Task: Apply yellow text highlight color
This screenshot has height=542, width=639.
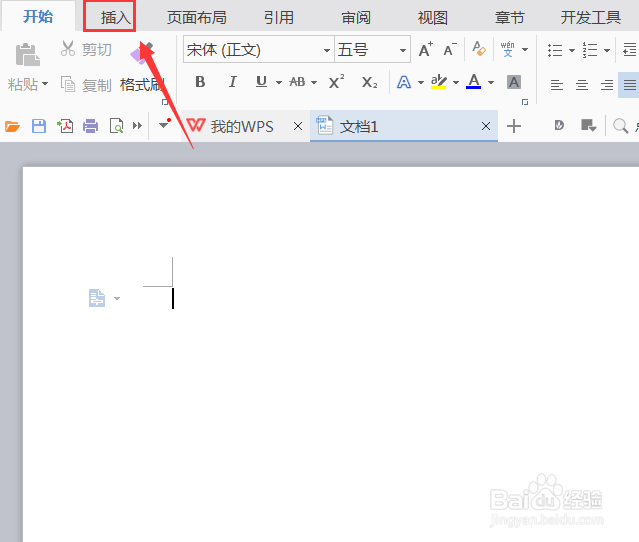Action: tap(439, 82)
